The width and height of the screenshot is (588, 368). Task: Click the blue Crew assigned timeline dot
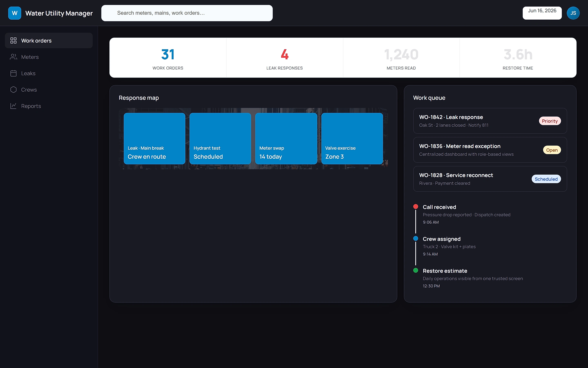[415, 239]
